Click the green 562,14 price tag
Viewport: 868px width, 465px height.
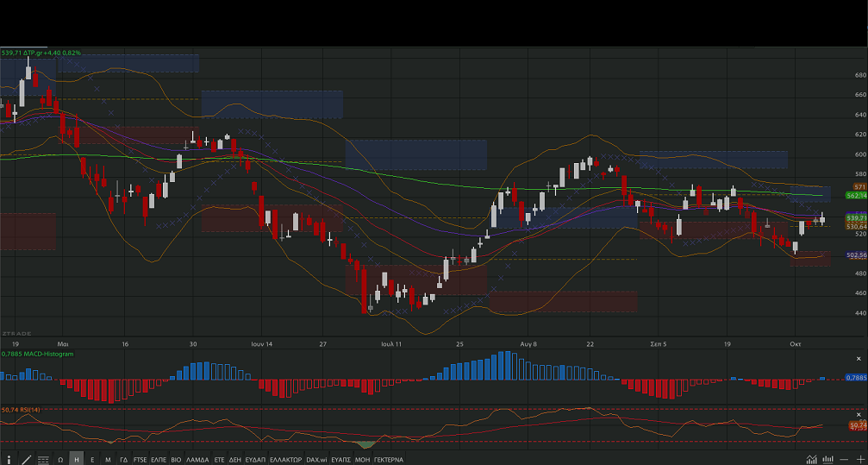coord(856,196)
